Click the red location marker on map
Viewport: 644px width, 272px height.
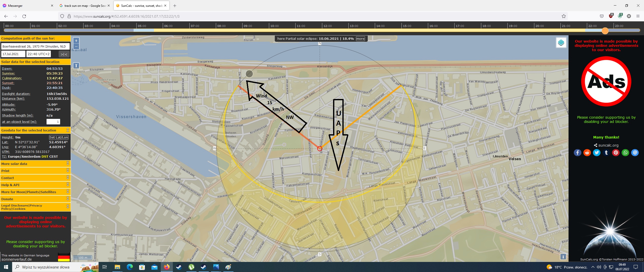tap(319, 149)
